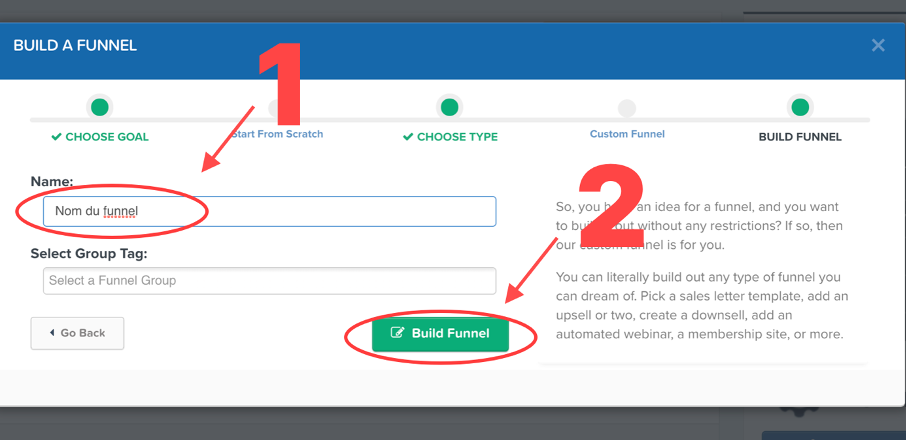This screenshot has height=440, width=906.
Task: Select the Choose Goal step circle
Action: 99,107
